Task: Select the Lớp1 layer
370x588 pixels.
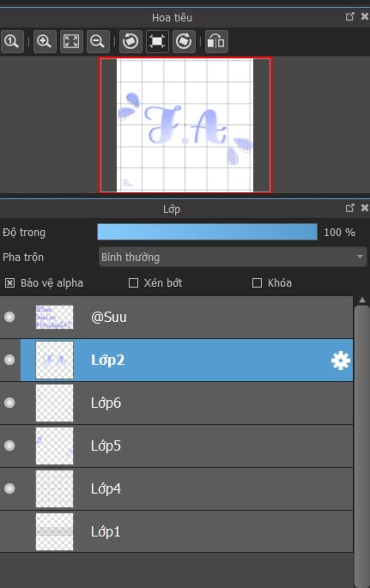Action: (x=176, y=532)
